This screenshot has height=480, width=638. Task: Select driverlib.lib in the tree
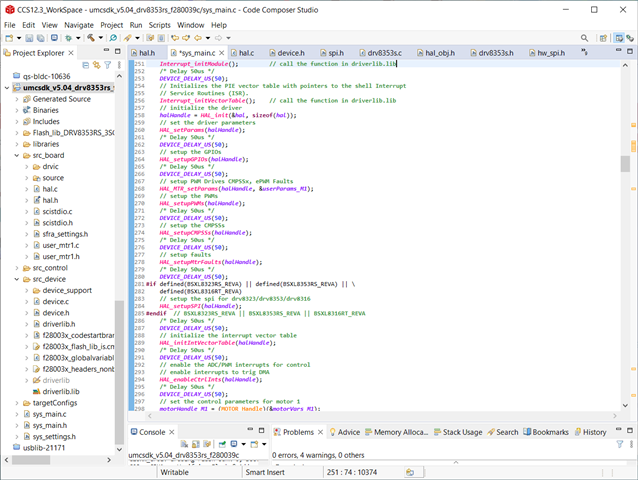coord(61,392)
